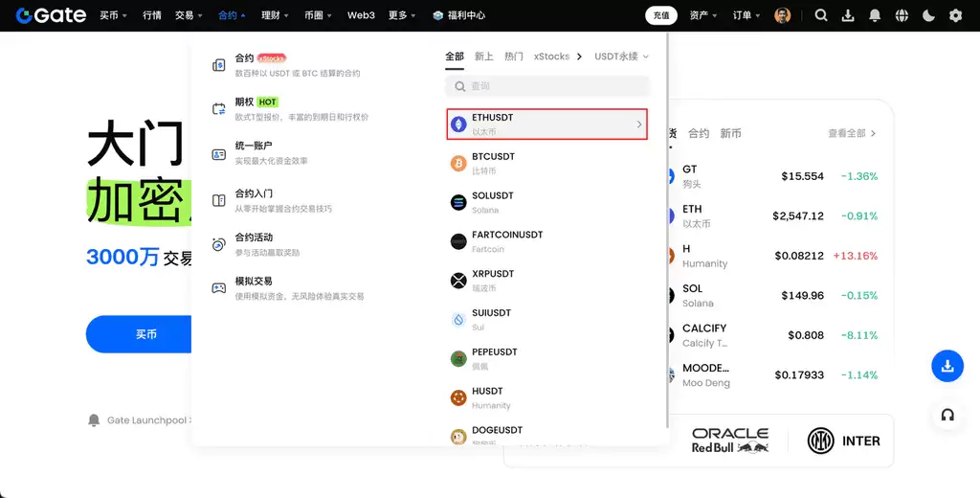
Task: Expand the 资产 dropdown in header
Action: (x=702, y=15)
